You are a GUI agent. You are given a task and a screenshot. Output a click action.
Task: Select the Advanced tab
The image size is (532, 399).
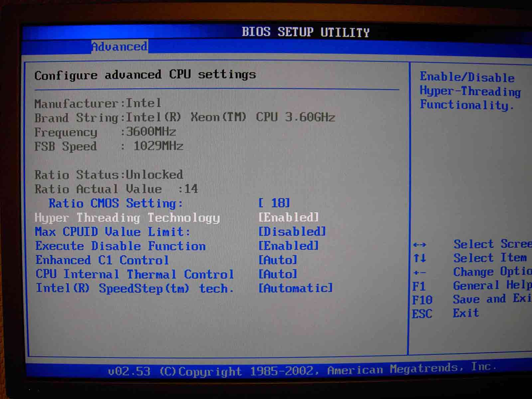pos(120,47)
